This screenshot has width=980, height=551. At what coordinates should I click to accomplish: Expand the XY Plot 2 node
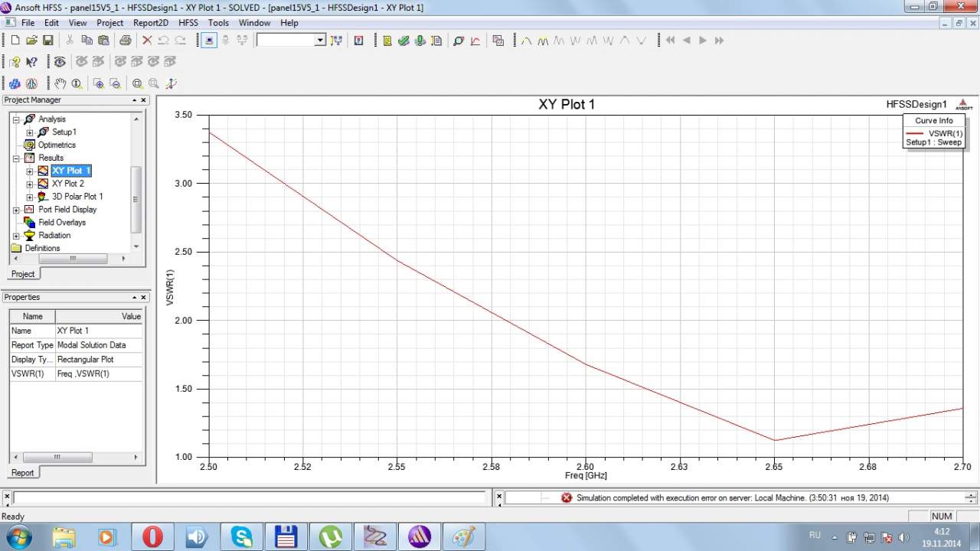pyautogui.click(x=30, y=184)
